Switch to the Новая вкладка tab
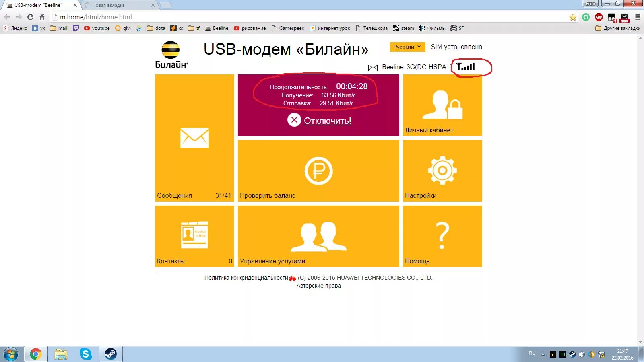This screenshot has width=644, height=362. 119,5
